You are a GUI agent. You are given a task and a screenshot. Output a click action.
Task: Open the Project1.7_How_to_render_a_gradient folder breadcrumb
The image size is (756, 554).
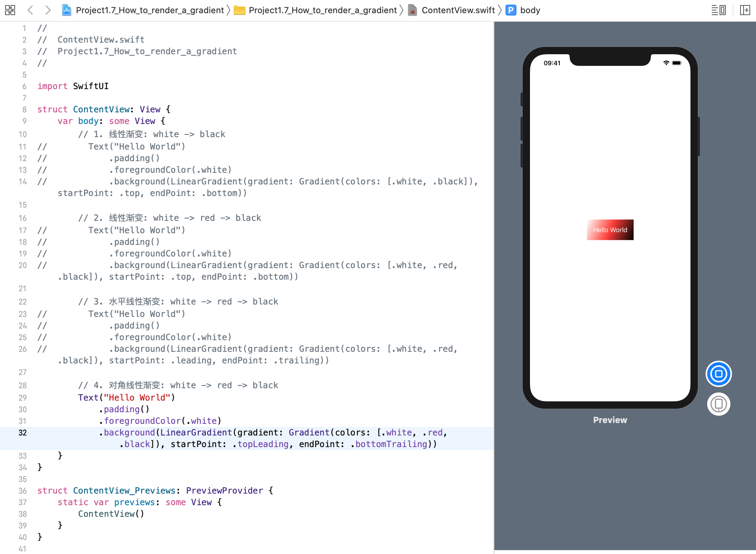[323, 10]
